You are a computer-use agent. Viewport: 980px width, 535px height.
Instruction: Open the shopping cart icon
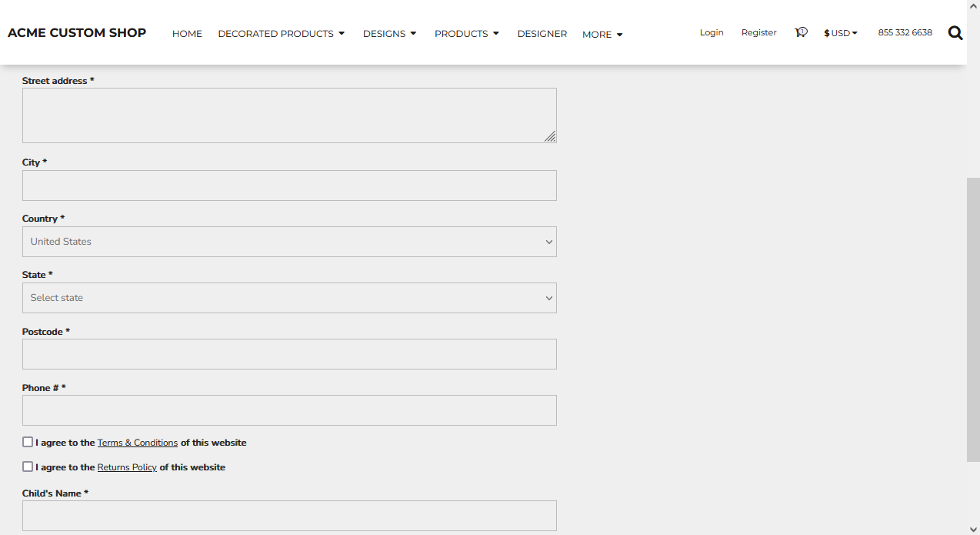tap(801, 32)
